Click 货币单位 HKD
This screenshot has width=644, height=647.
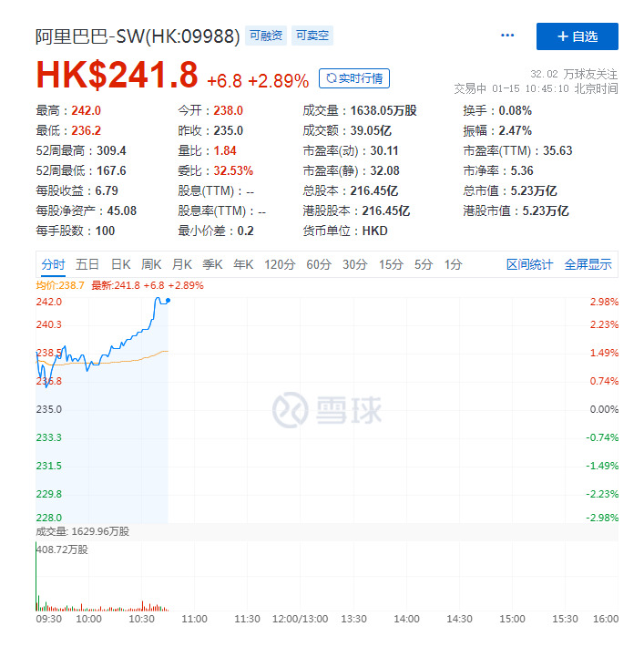coord(375,231)
